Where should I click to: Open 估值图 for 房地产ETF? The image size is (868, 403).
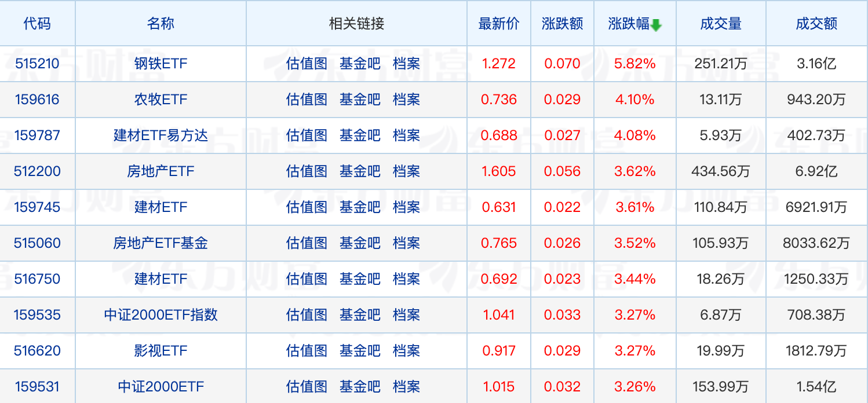tap(307, 171)
